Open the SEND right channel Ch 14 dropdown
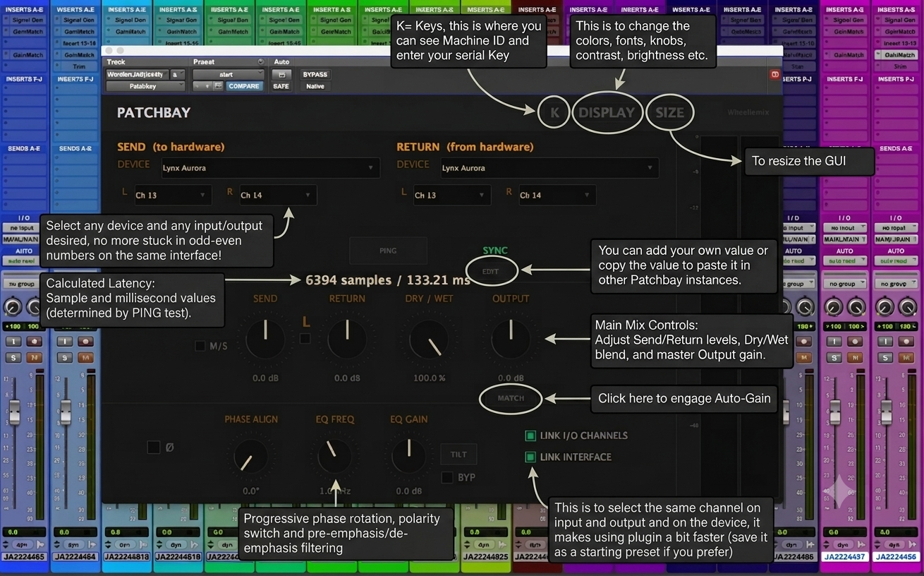The width and height of the screenshot is (924, 576). (x=277, y=195)
